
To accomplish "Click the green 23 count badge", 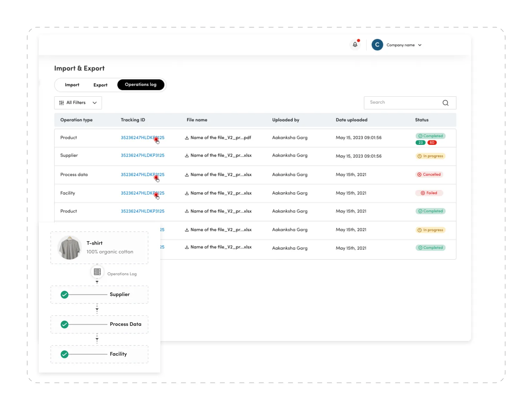I will tap(420, 142).
